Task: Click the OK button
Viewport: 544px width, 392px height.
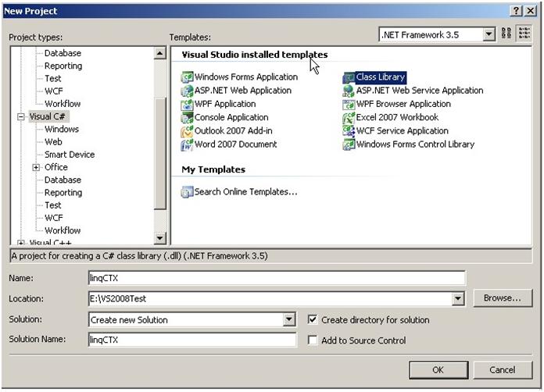Action: point(438,370)
